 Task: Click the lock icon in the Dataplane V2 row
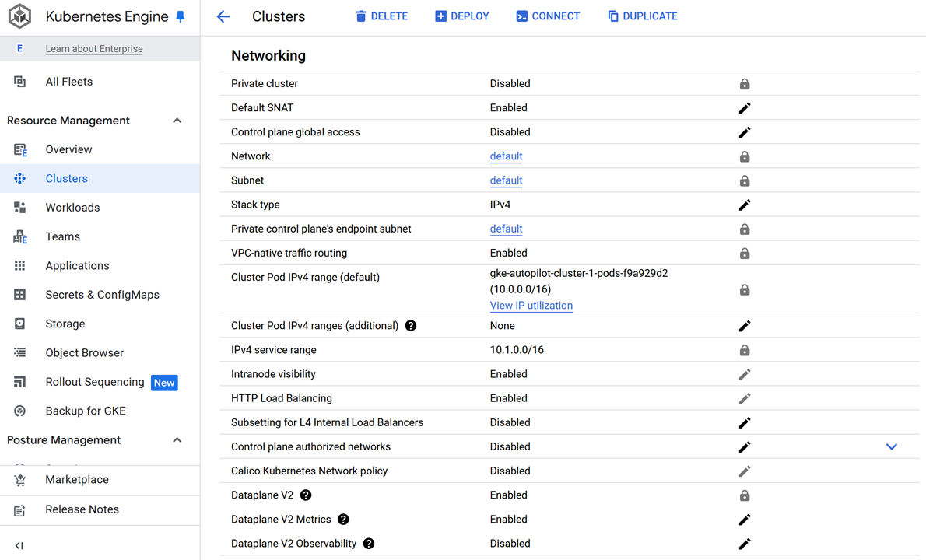745,495
